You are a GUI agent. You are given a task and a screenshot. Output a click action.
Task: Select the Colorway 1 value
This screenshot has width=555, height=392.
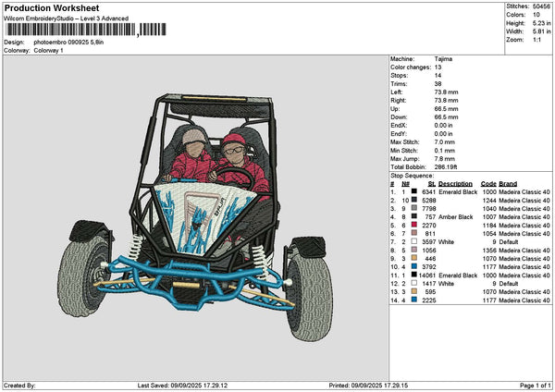point(48,50)
